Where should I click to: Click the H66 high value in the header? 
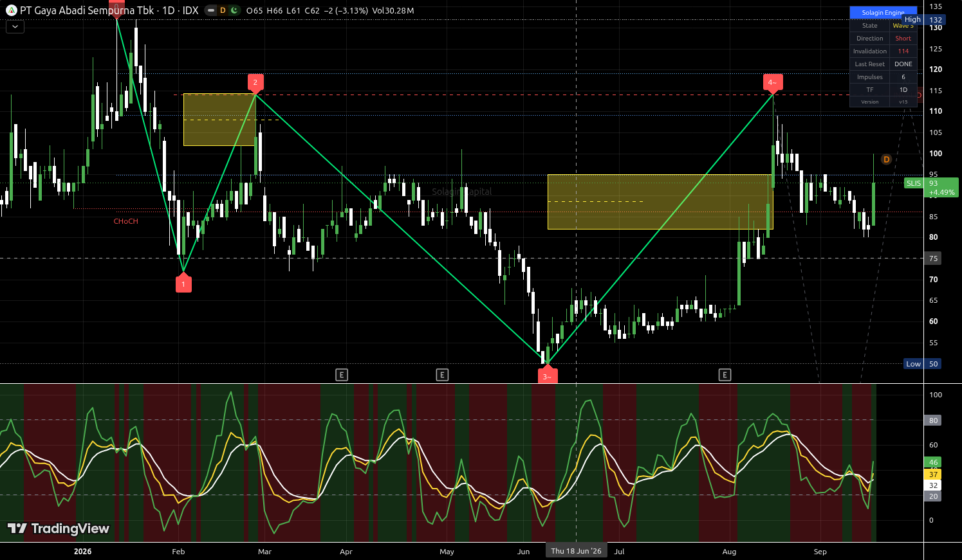[275, 11]
